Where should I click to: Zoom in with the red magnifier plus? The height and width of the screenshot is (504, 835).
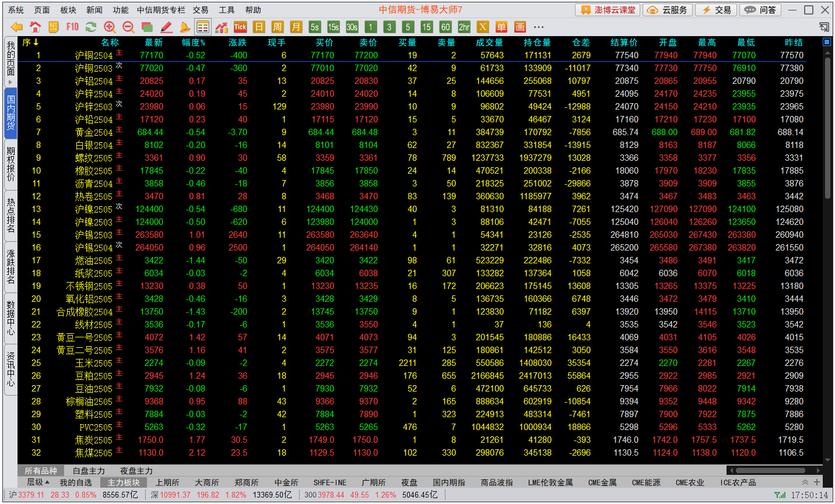pyautogui.click(x=110, y=27)
